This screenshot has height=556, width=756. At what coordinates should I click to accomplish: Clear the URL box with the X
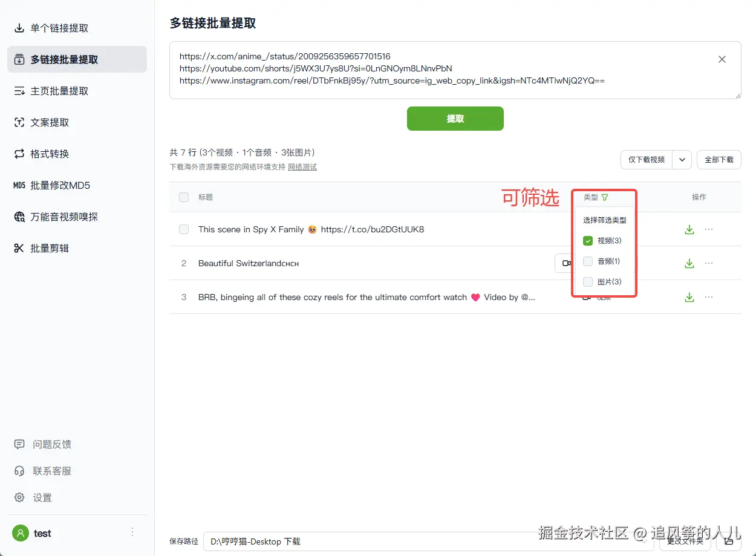pos(722,59)
